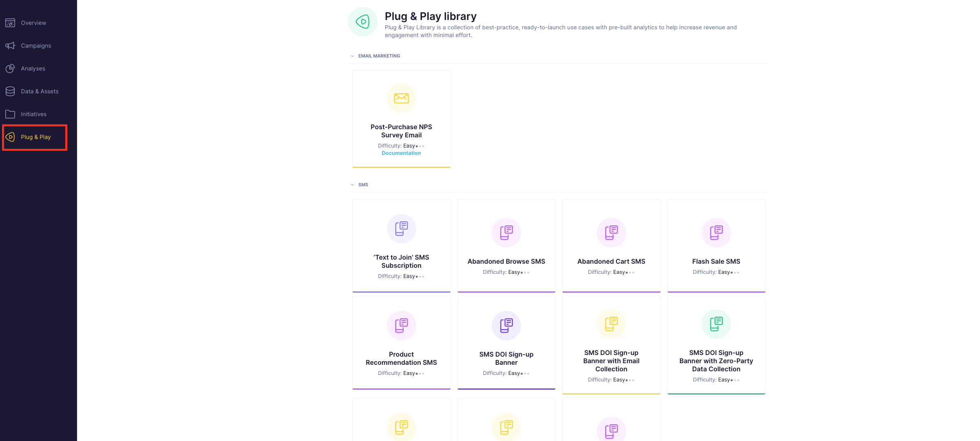
Task: Open the Documentation link
Action: pos(401,153)
